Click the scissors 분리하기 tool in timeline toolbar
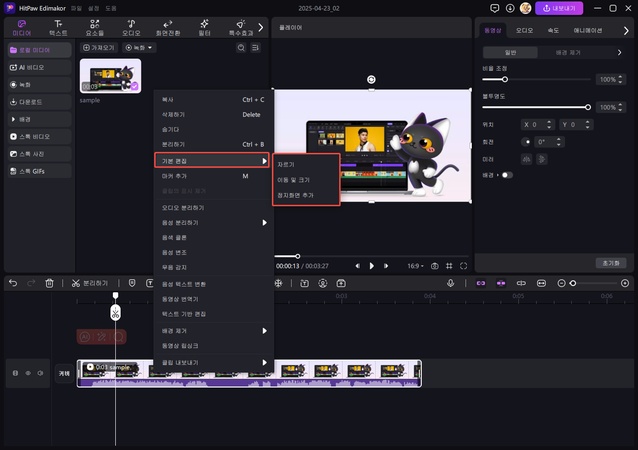Viewport: 638px width, 450px height. [90, 283]
